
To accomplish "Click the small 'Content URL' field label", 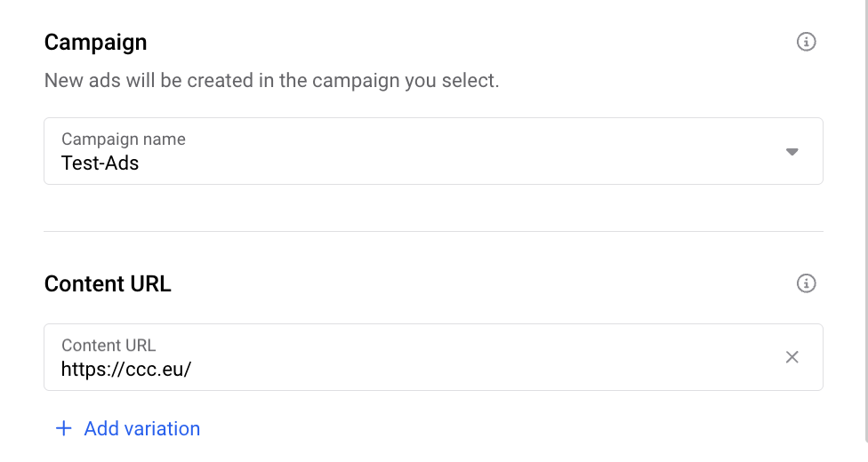I will tap(108, 346).
